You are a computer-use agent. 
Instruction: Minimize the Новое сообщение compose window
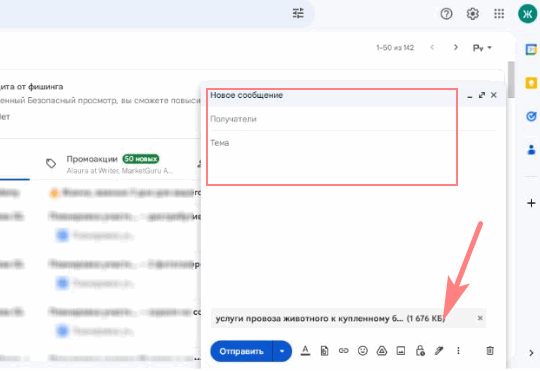tap(470, 96)
